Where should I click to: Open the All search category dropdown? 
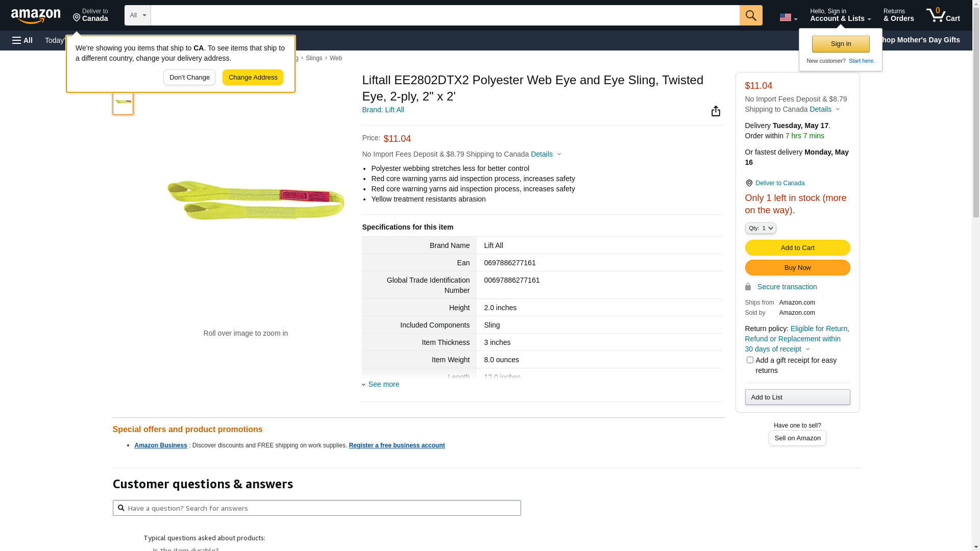coord(138,15)
